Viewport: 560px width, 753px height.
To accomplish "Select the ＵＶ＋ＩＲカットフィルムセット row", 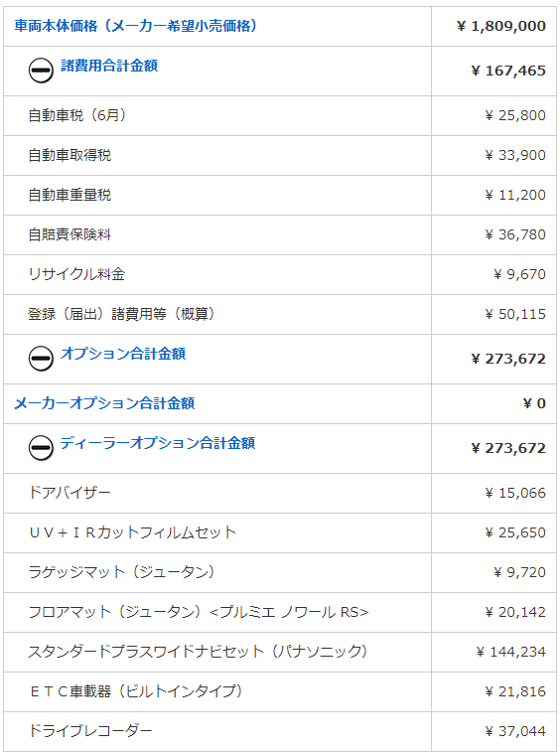I will click(x=280, y=533).
